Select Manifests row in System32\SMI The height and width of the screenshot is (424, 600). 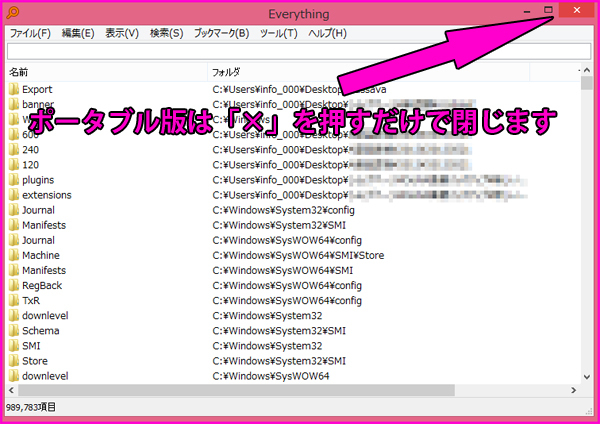(x=293, y=225)
